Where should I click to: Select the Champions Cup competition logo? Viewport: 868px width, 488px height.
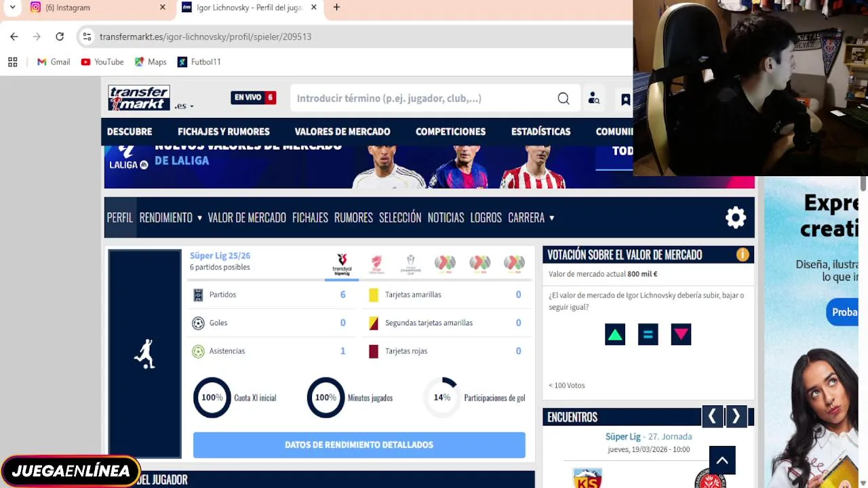coord(410,264)
